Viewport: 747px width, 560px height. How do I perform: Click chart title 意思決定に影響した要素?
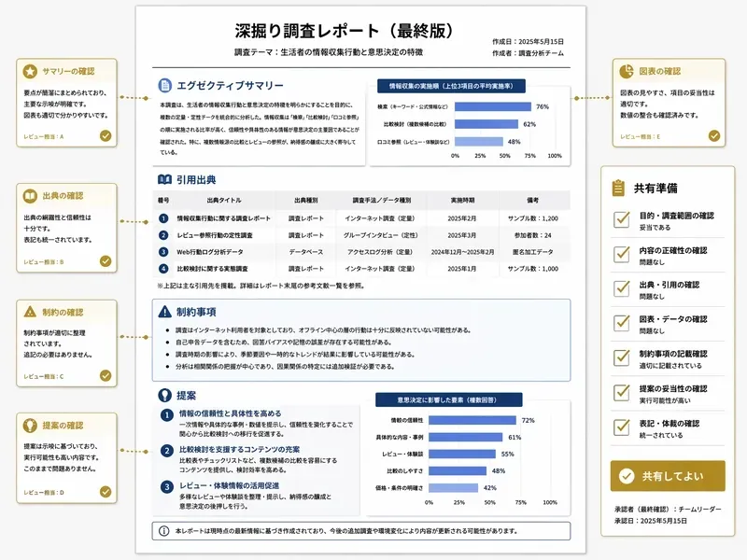(x=448, y=400)
